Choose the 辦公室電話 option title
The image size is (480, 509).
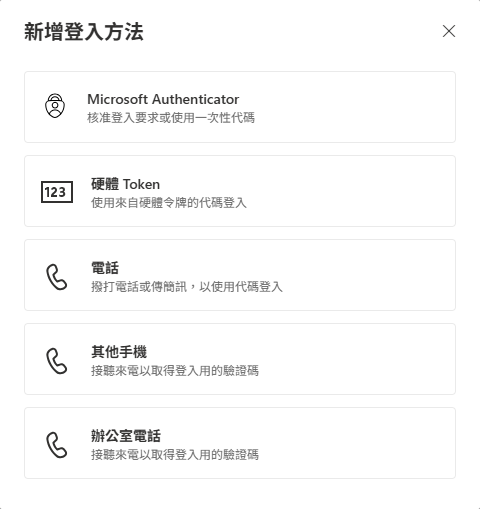(126, 436)
